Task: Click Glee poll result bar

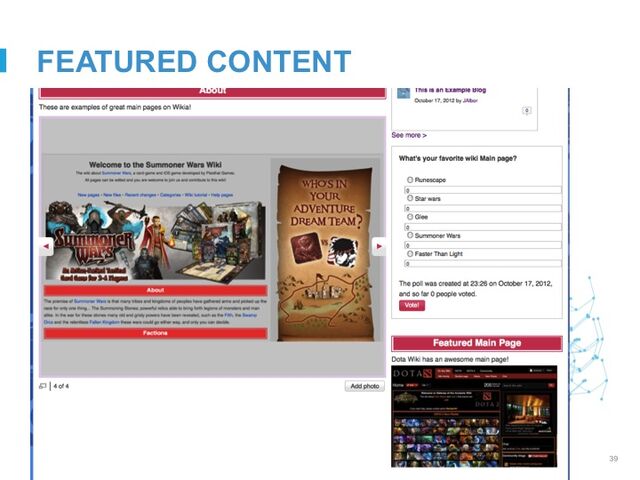Action: 483,227
